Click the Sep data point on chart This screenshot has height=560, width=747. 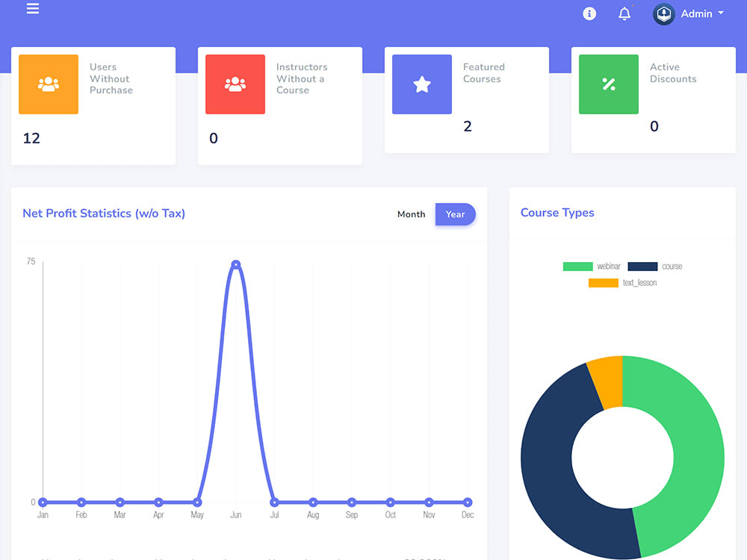click(x=352, y=502)
